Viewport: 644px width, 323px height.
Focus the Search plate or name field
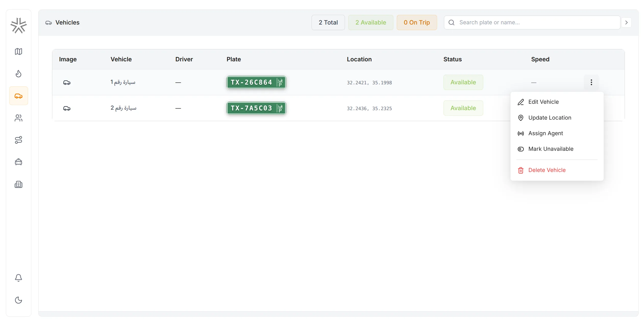[x=532, y=22]
